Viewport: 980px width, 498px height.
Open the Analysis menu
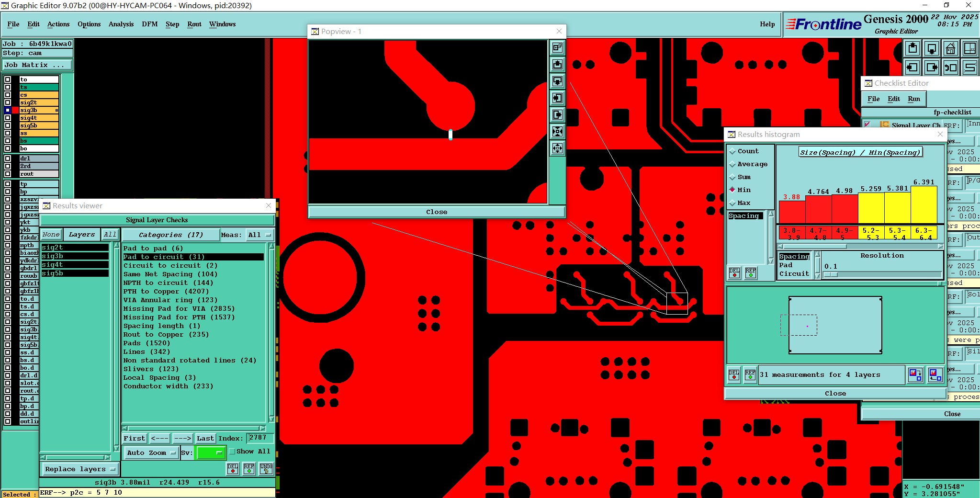click(x=121, y=24)
